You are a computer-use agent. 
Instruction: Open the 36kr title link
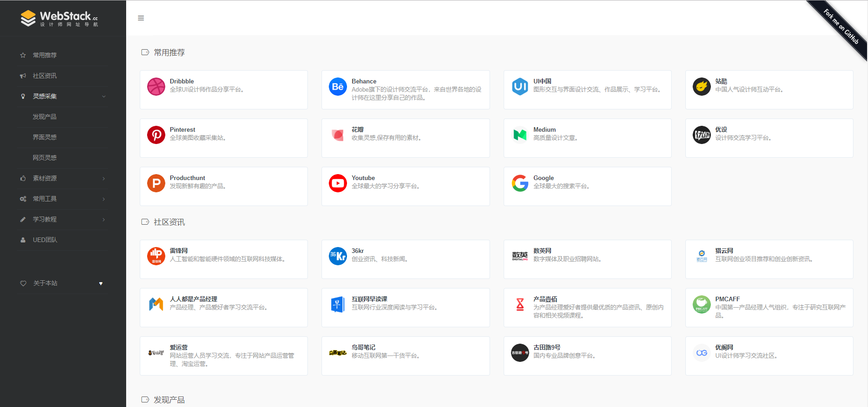357,251
